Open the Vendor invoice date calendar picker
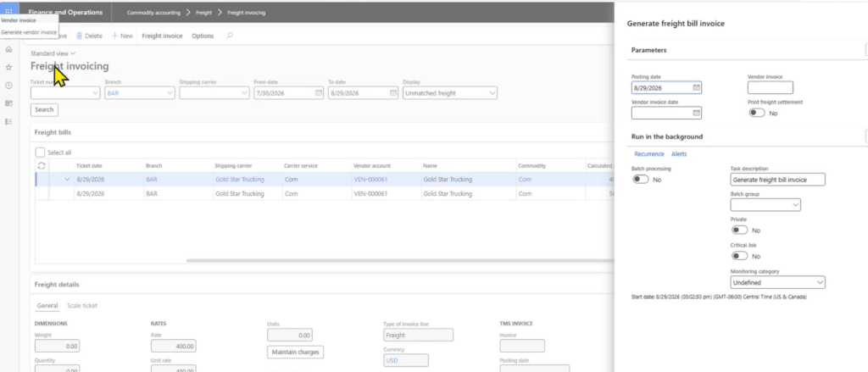The width and height of the screenshot is (868, 372). coord(697,113)
